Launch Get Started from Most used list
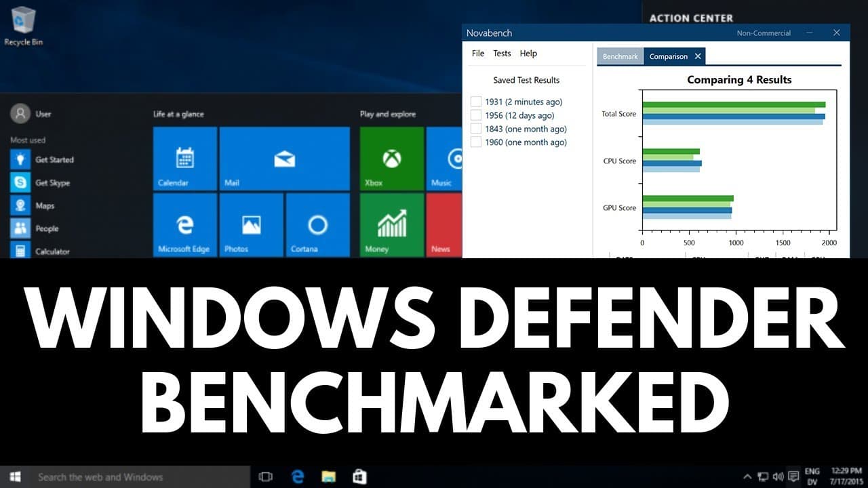 pos(42,160)
